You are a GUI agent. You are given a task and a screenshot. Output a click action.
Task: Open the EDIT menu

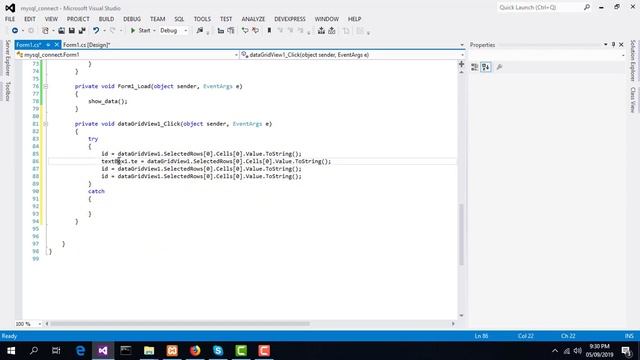click(30, 19)
